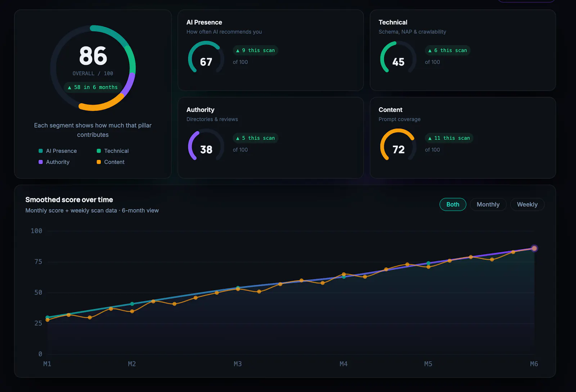This screenshot has height=392, width=576.
Task: Click the Authority card title
Action: 200,110
